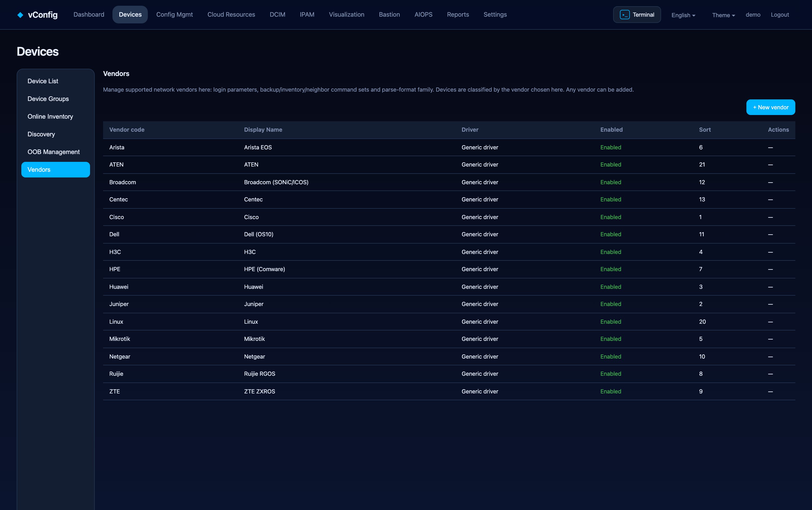Open the AIOPS tab
The width and height of the screenshot is (812, 510).
pos(423,15)
